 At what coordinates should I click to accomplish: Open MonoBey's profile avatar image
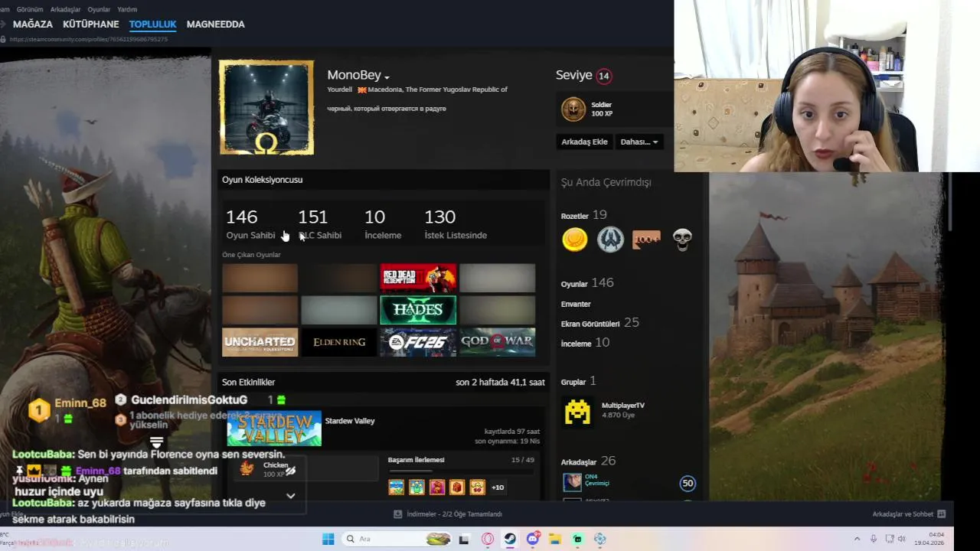click(266, 107)
